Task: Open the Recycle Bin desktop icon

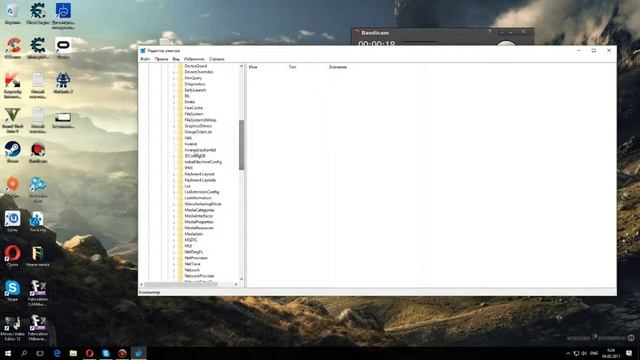Action: pos(12,12)
